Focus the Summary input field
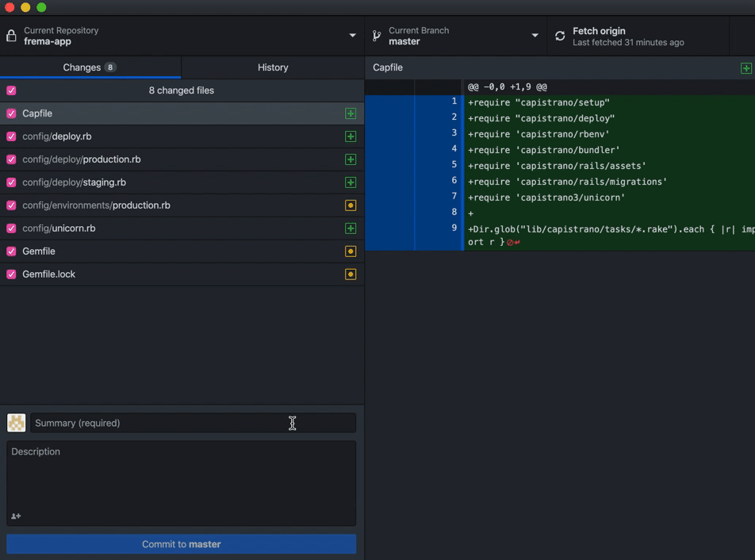 coord(193,423)
